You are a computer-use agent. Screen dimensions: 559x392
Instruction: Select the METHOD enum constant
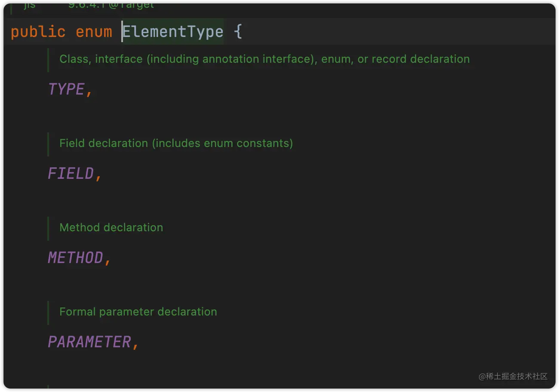tap(75, 257)
